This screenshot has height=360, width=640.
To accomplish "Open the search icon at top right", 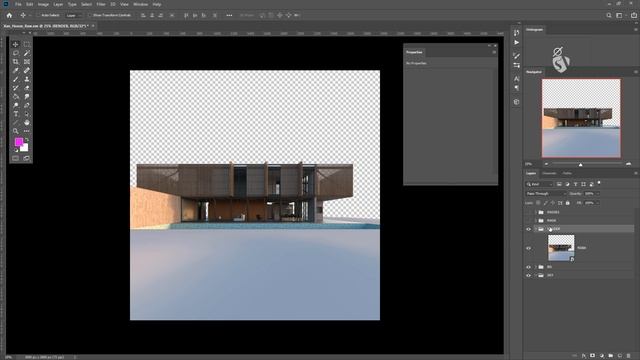I will (609, 16).
